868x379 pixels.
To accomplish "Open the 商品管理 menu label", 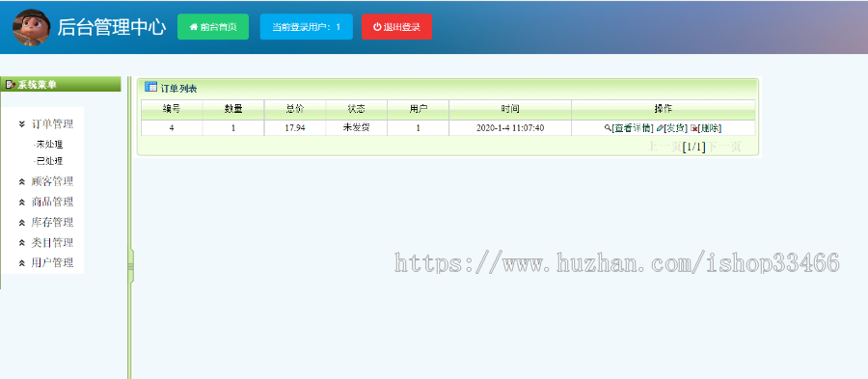I will tap(53, 202).
